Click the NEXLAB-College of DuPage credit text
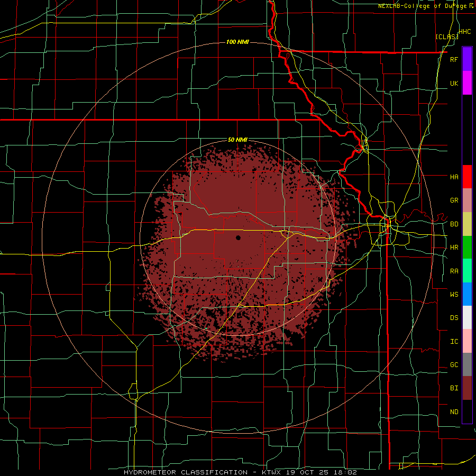Image resolution: width=476 pixels, height=476 pixels. tap(426, 6)
